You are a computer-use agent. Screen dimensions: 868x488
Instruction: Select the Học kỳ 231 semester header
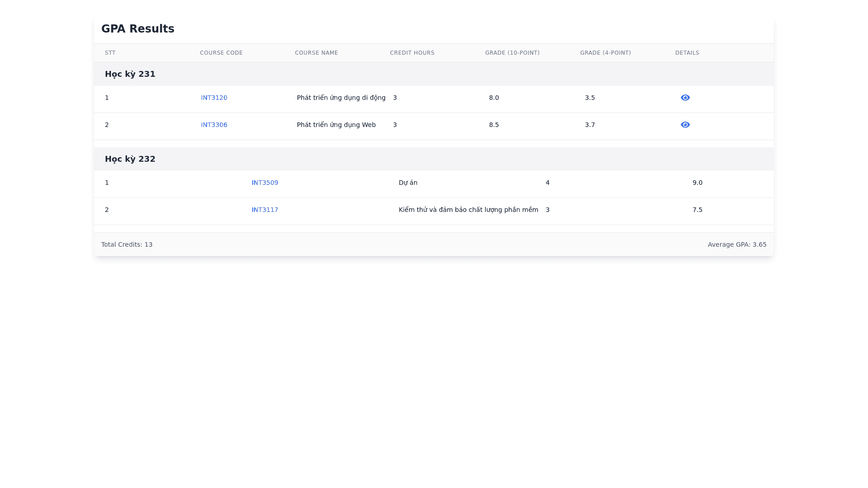coord(130,74)
